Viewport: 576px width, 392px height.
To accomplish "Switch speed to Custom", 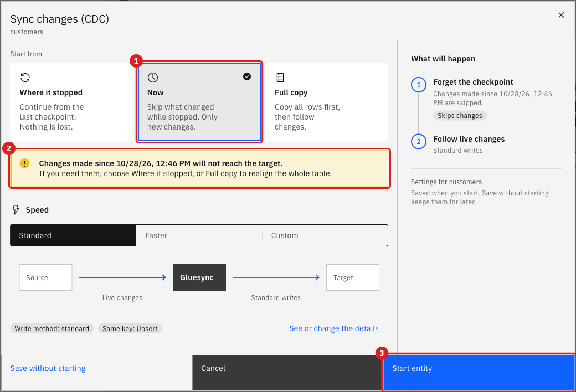I will pos(325,235).
